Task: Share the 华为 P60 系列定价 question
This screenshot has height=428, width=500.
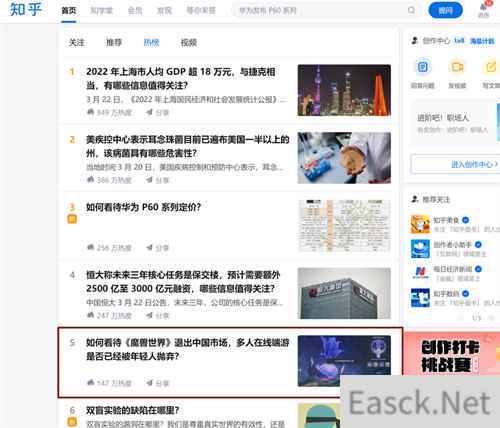Action: pos(158,248)
